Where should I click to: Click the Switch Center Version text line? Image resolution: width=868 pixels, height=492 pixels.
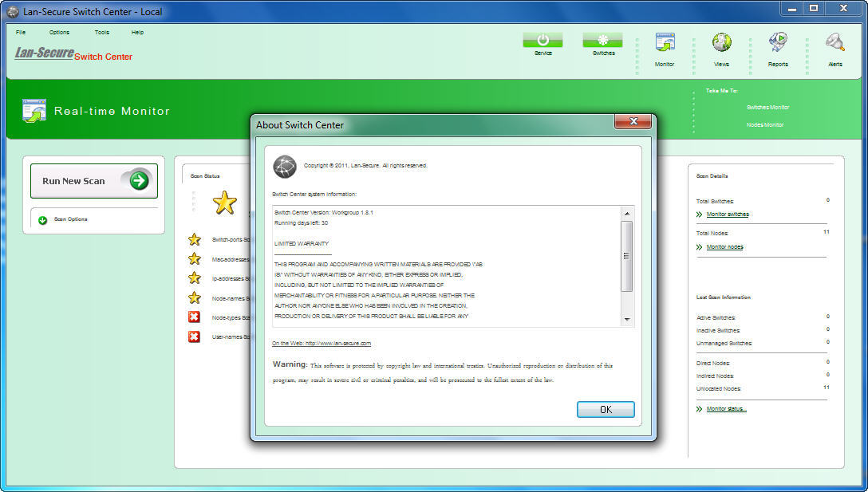(x=324, y=213)
